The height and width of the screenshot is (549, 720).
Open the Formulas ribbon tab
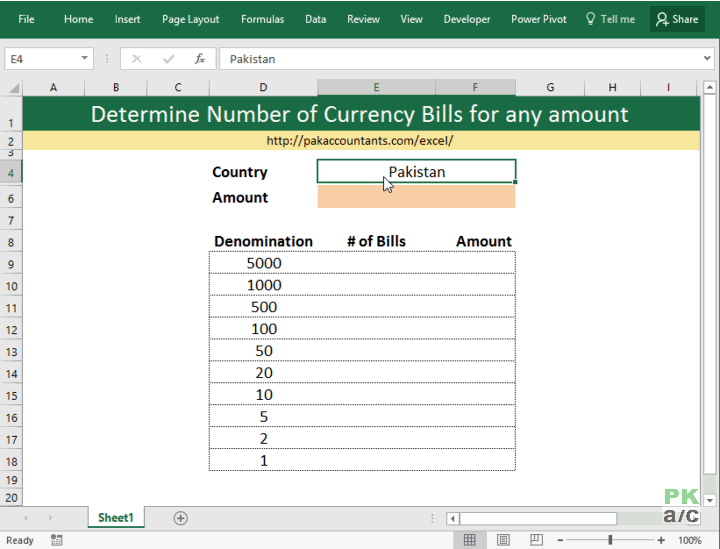[263, 19]
